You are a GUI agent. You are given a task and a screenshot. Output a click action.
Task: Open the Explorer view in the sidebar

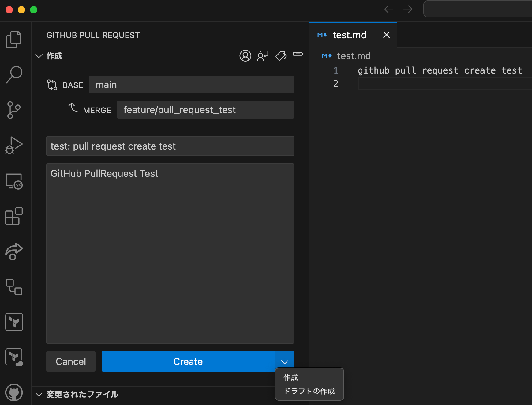[x=14, y=39]
